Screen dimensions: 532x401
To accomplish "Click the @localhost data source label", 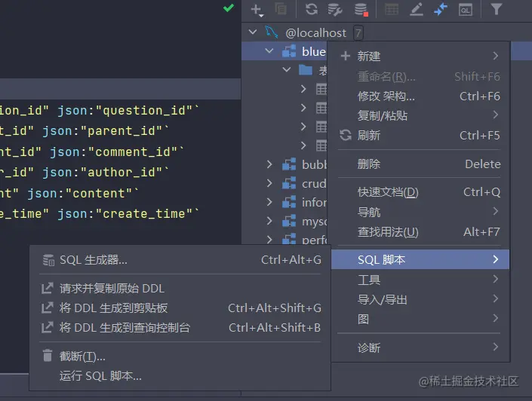I will tap(316, 33).
